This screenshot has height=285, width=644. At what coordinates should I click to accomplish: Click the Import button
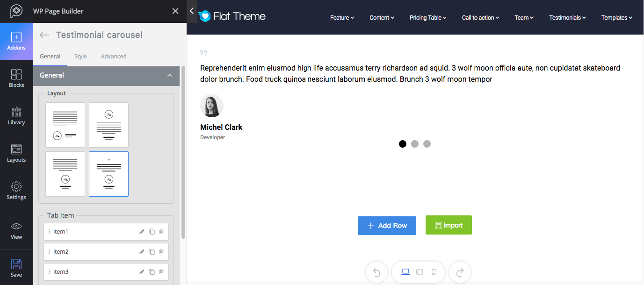click(x=449, y=225)
